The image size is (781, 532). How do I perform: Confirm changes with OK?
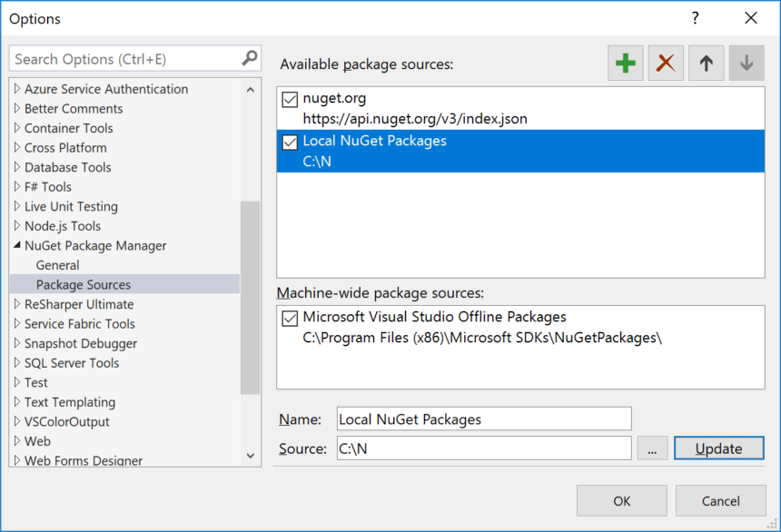(621, 500)
